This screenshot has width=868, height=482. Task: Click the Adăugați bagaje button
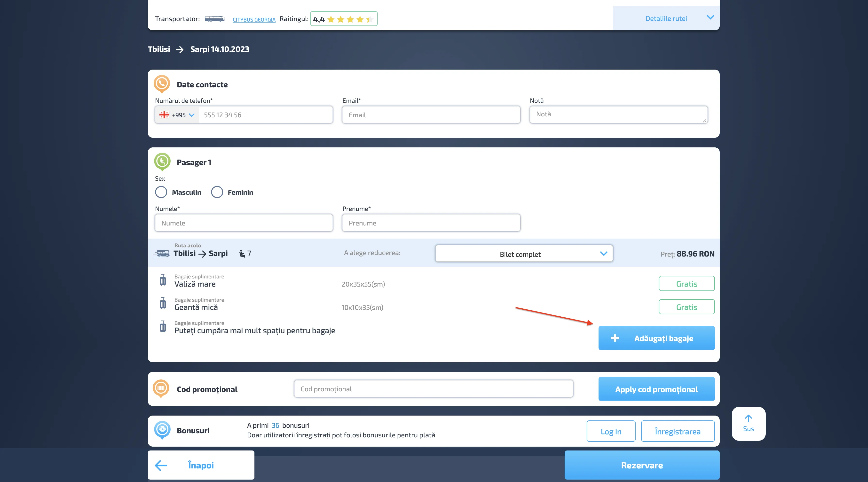(x=656, y=338)
